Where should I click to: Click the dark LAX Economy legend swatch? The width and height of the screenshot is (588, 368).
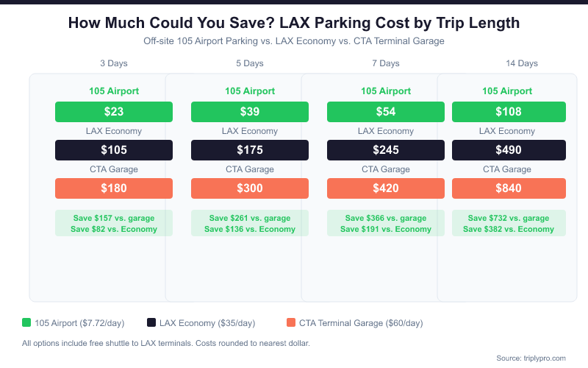tap(151, 322)
